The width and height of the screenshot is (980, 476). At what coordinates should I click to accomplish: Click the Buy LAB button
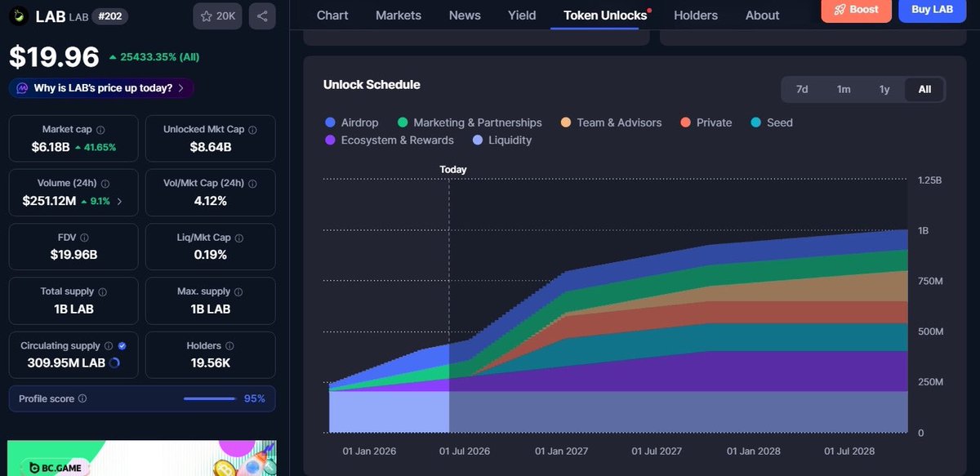932,9
